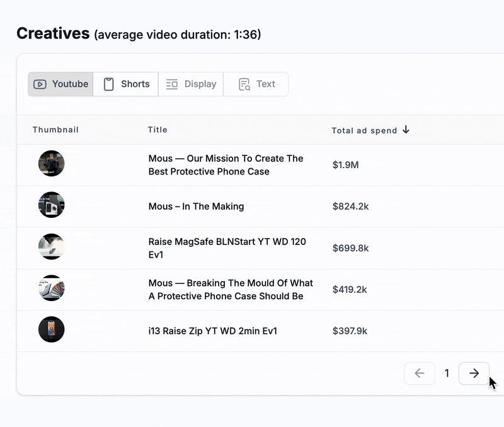Select the Display tab
504x427 pixels.
191,84
